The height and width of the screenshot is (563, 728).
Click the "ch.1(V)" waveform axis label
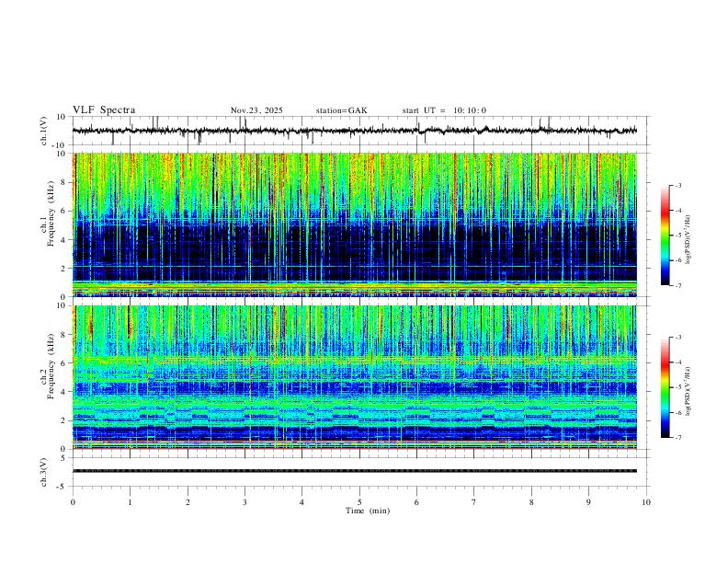[44, 131]
